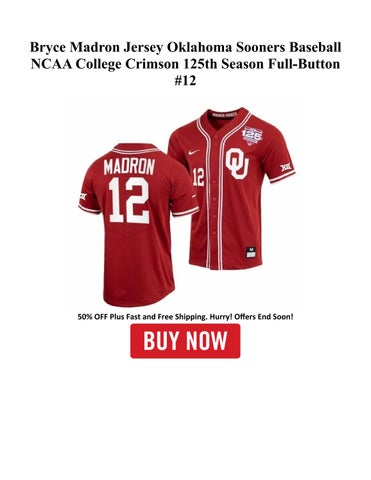Click Oklahoma Sooners Baseball in the heading
Screen dimensions: 371x480
pos(254,47)
